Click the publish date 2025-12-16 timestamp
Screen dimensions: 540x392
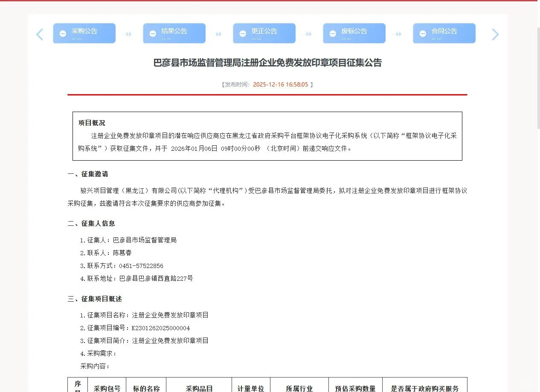pos(282,84)
